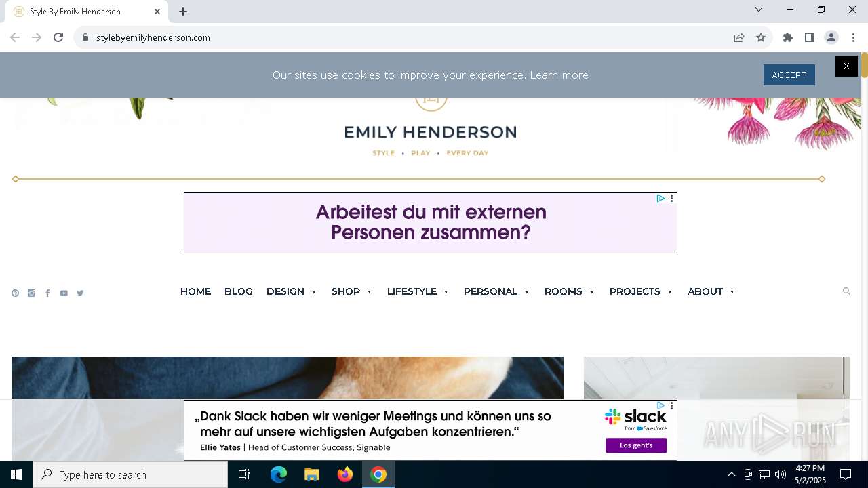Open the Twitter social icon
This screenshot has width=868, height=488.
(x=80, y=293)
